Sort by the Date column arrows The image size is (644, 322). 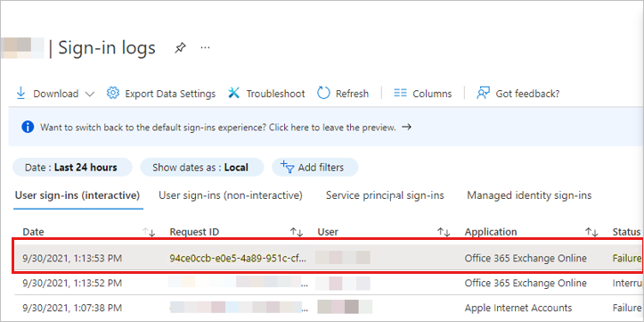[149, 232]
